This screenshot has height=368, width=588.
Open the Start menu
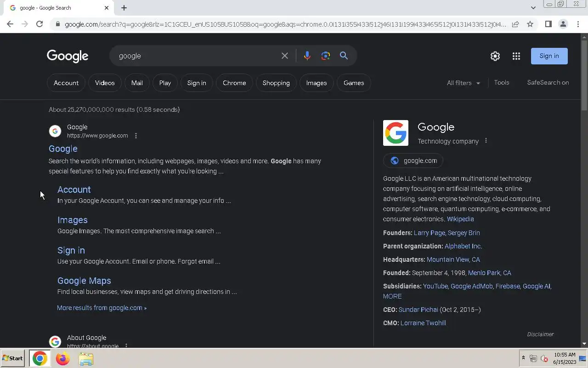[12, 358]
